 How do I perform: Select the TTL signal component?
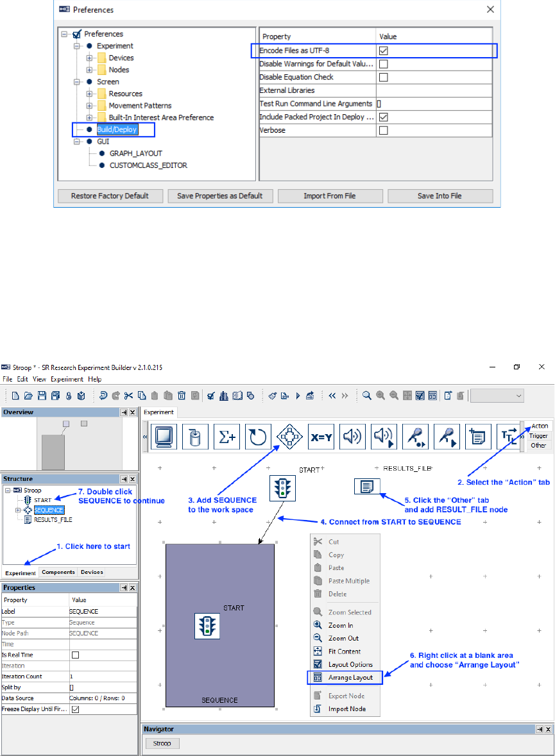509,437
